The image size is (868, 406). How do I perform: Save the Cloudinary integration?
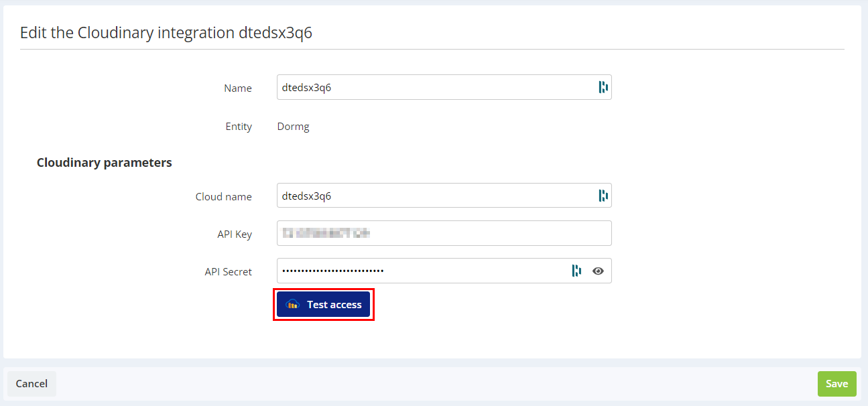(x=836, y=384)
